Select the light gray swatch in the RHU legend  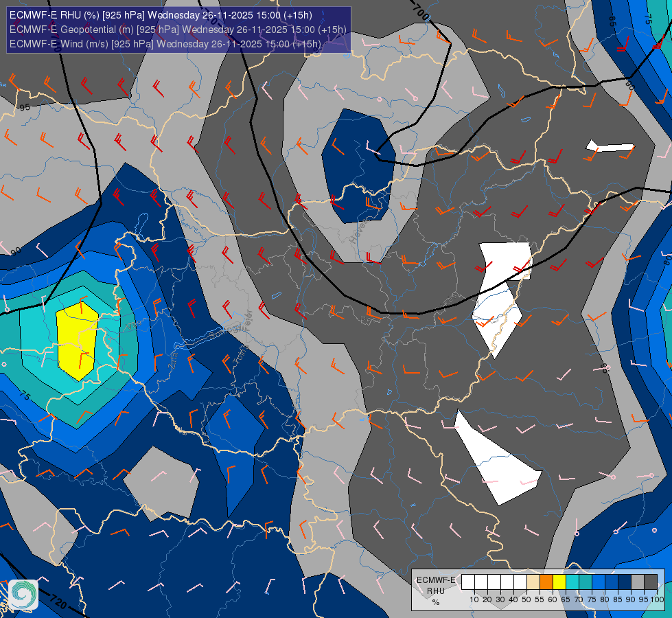point(638,582)
